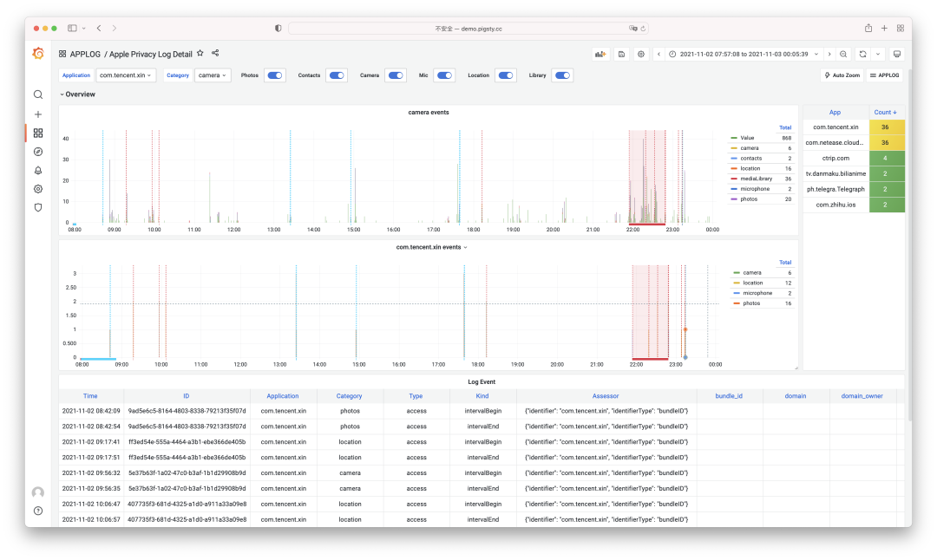The width and height of the screenshot is (937, 560).
Task: Toggle the Photos switch off
Action: coord(275,75)
